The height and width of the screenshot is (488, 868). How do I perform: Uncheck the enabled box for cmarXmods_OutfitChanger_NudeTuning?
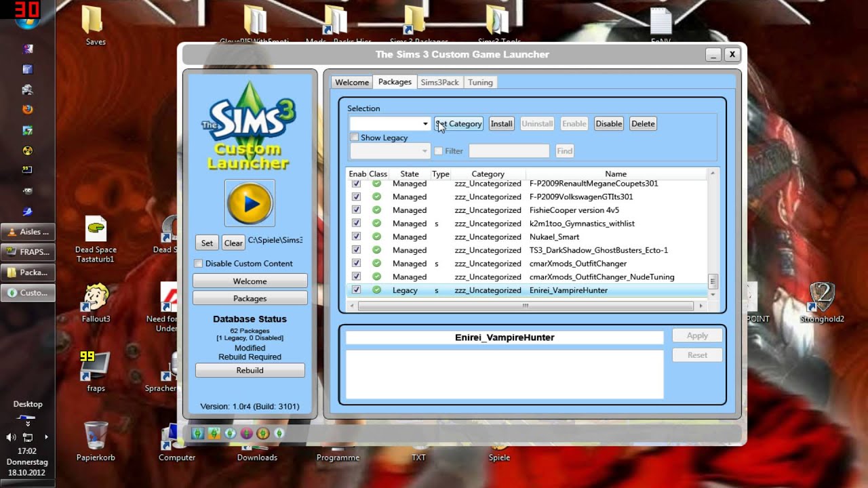pos(356,277)
